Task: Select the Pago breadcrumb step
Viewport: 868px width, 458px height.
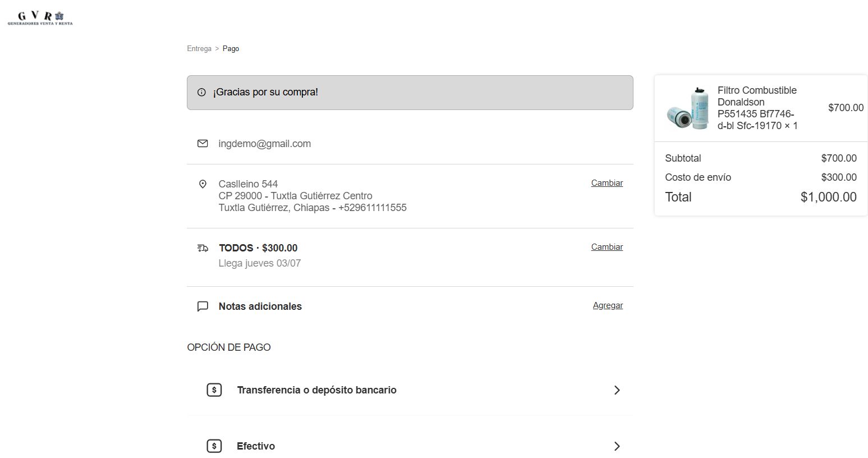Action: click(x=231, y=49)
